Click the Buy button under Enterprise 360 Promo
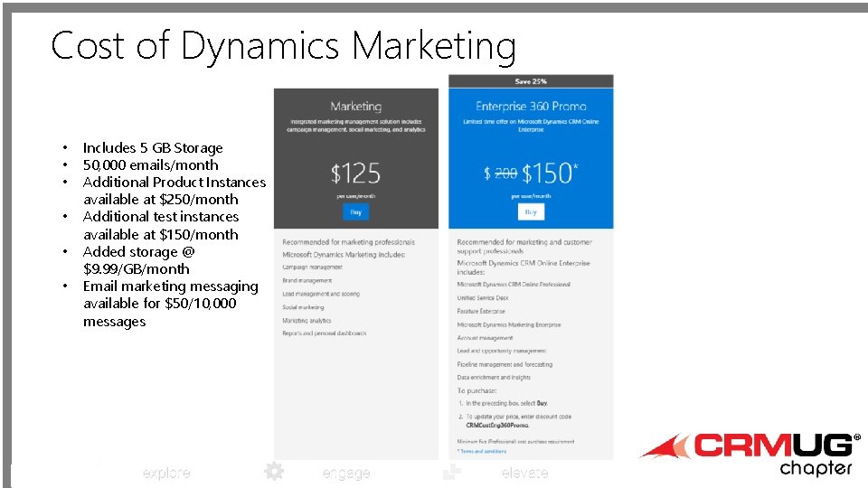 click(x=531, y=211)
